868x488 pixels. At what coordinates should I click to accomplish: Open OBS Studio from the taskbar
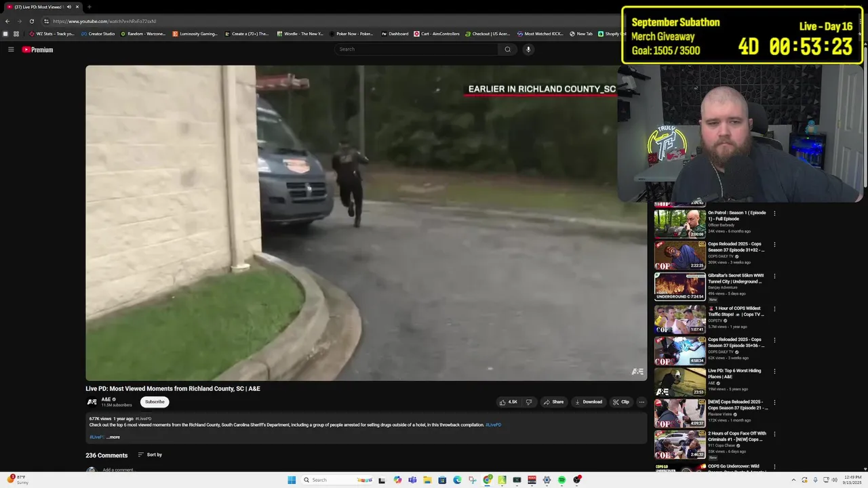576,480
